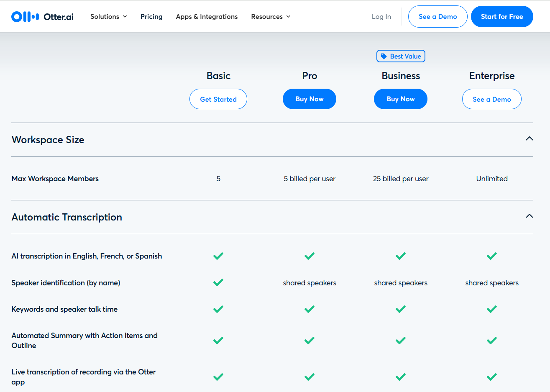Click the '25 billed per user' value
The width and height of the screenshot is (550, 392).
(401, 179)
